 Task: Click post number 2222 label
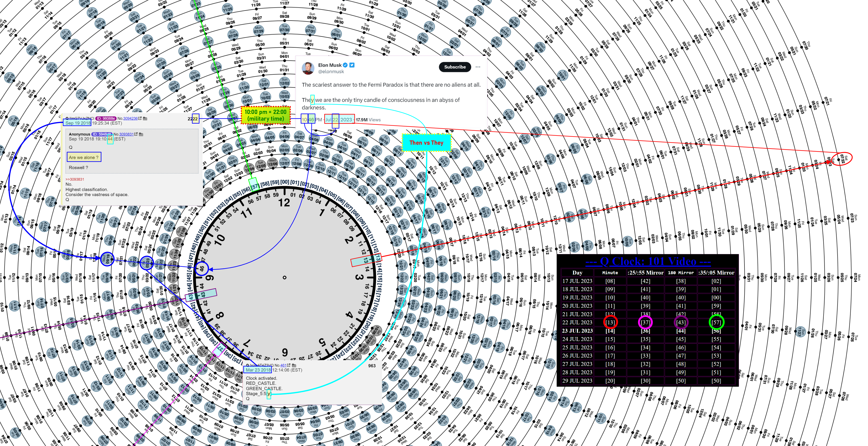tap(193, 119)
